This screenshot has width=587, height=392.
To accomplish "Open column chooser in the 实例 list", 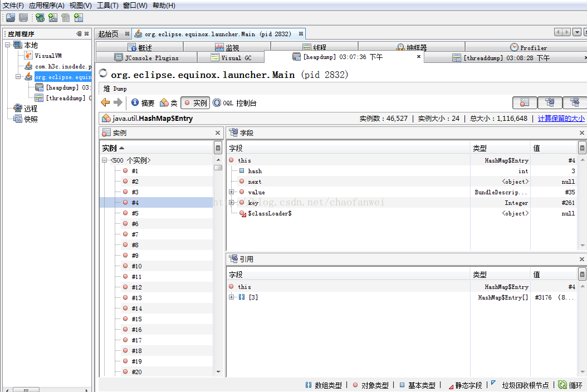I will pyautogui.click(x=218, y=148).
